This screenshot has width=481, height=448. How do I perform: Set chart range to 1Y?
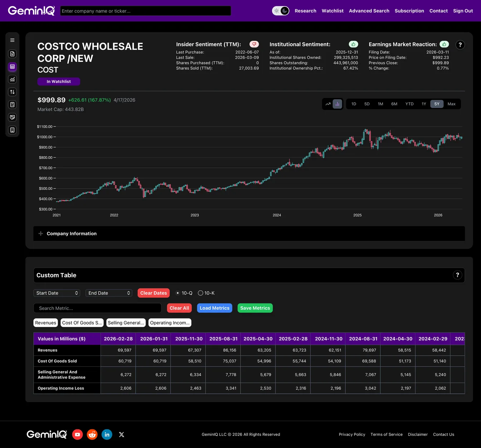point(424,104)
